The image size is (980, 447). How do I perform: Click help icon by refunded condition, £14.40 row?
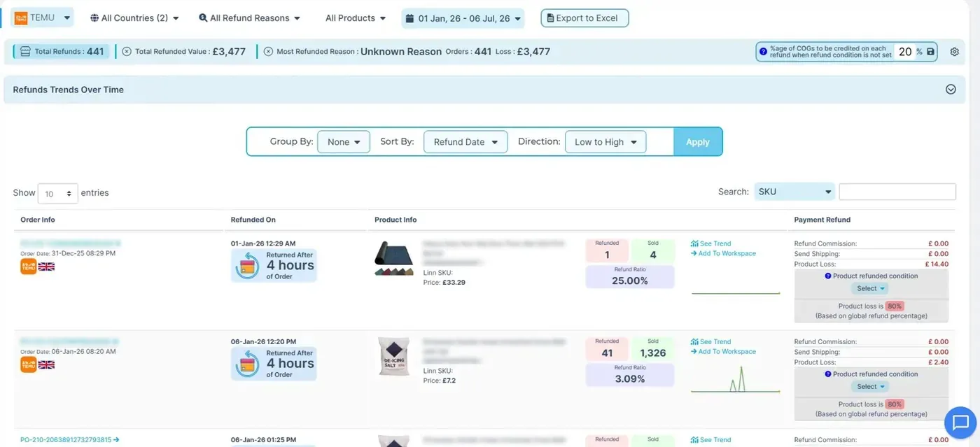829,276
